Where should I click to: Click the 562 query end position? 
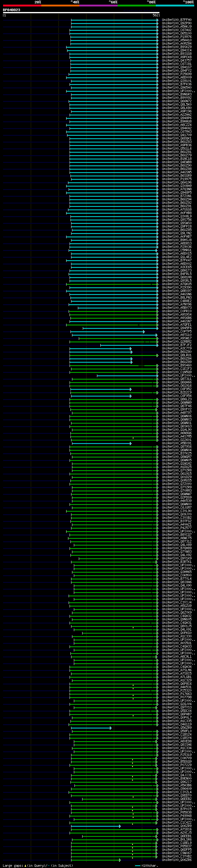[155, 15]
